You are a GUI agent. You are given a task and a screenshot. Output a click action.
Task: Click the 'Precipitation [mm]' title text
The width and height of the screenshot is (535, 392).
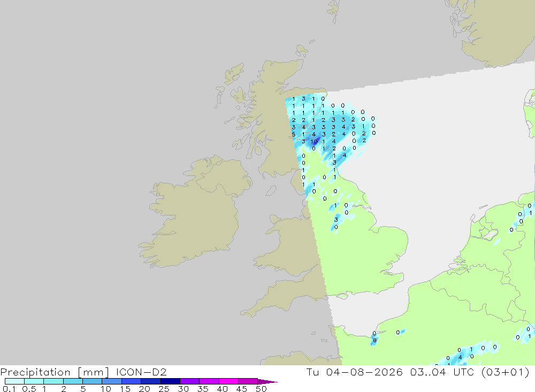tap(55, 372)
